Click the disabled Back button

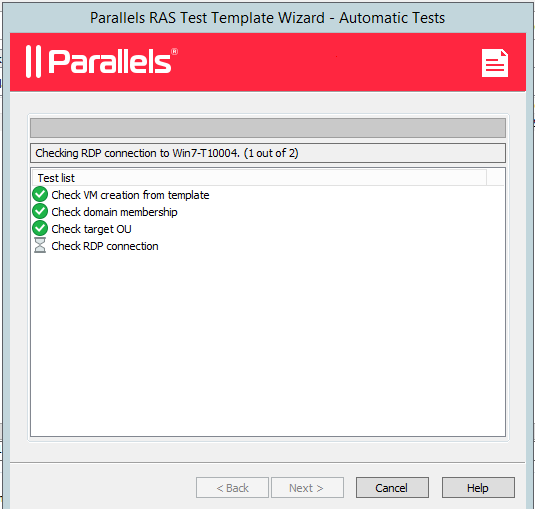pyautogui.click(x=232, y=488)
